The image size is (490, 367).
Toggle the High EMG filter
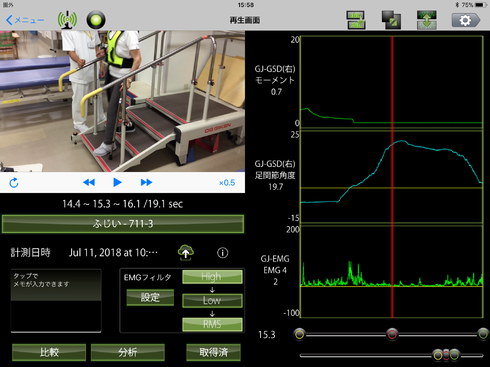tap(212, 277)
